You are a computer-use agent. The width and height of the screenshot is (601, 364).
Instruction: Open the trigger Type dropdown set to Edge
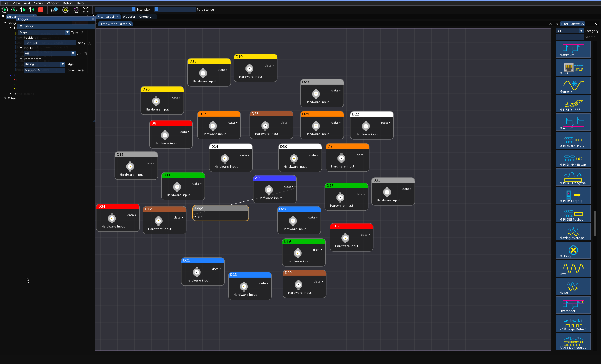pos(44,32)
